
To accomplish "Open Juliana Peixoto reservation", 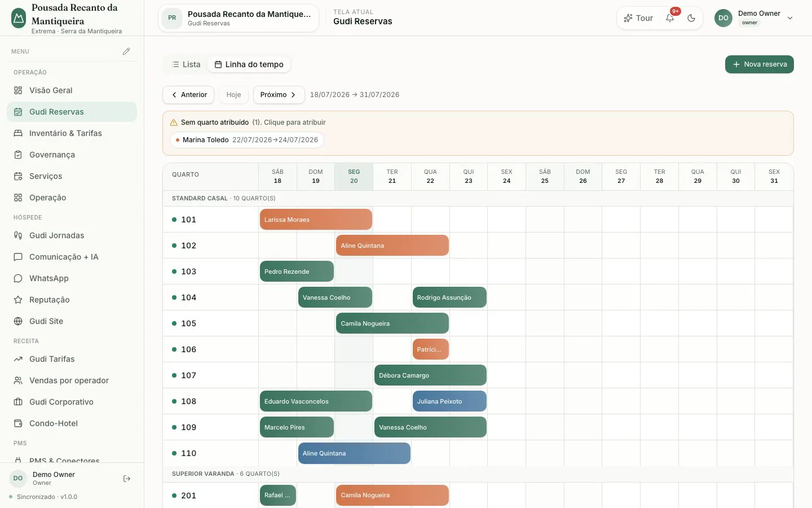I will pyautogui.click(x=449, y=401).
